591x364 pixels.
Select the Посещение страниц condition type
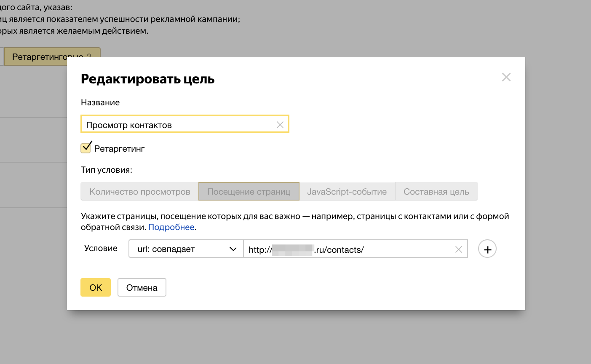click(x=249, y=192)
